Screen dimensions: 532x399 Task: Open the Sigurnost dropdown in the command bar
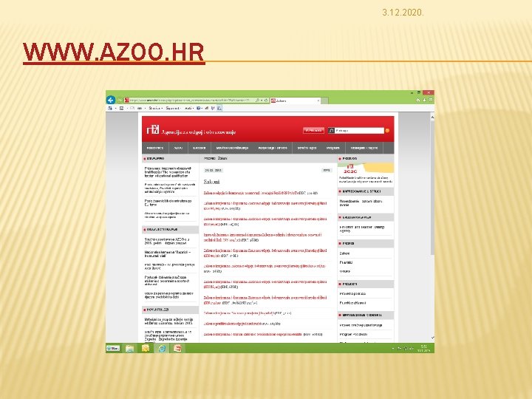pos(173,108)
